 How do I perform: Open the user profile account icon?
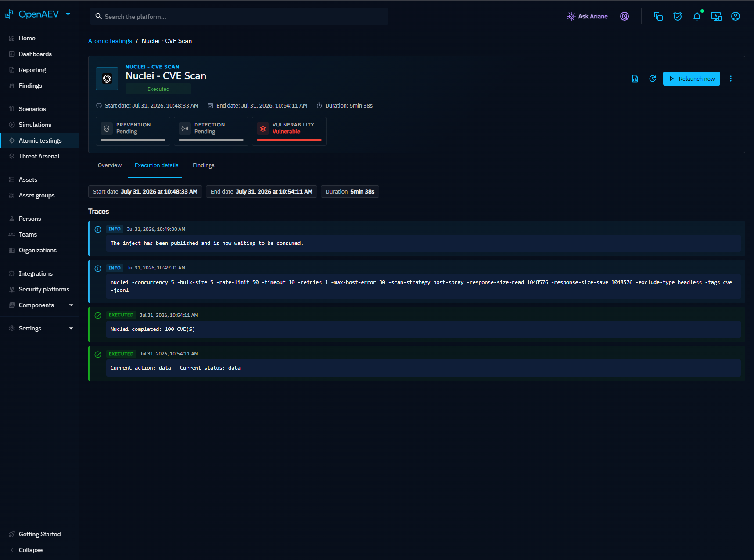(x=736, y=16)
